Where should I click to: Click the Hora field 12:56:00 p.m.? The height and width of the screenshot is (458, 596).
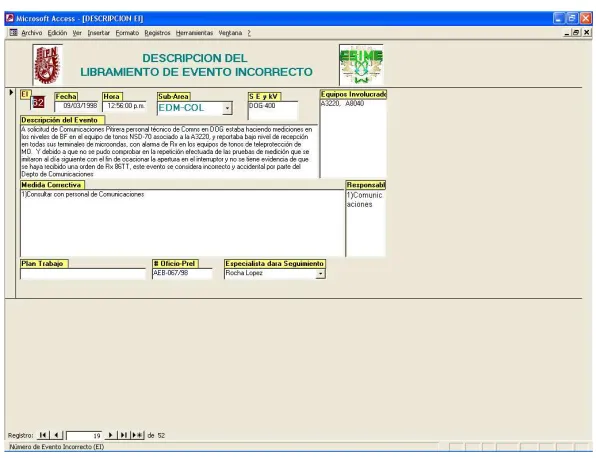[124, 106]
